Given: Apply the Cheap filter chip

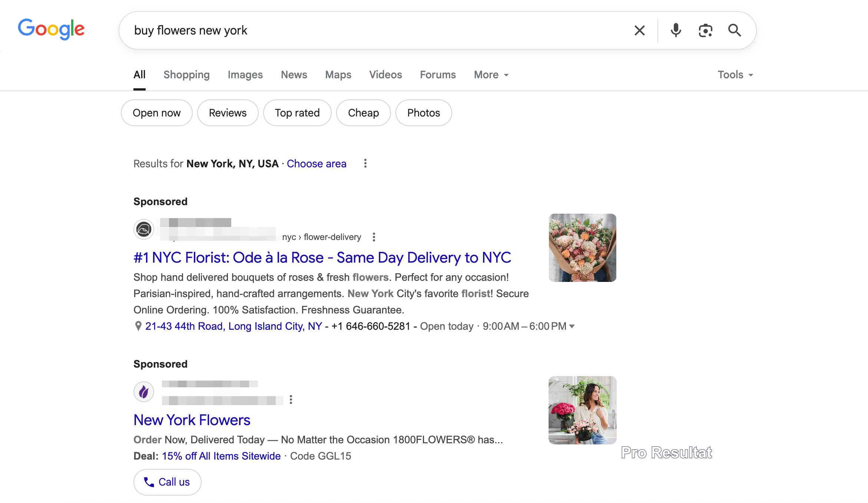Looking at the screenshot, I should [363, 113].
